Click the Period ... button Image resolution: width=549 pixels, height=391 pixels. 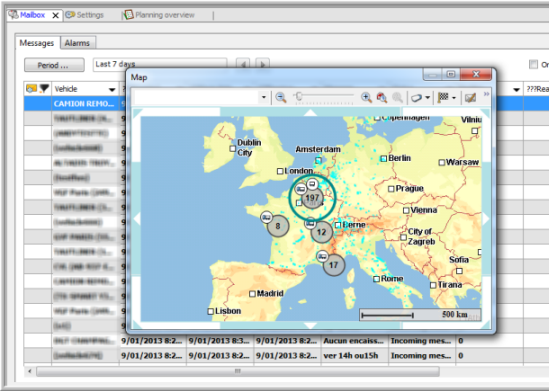(54, 65)
